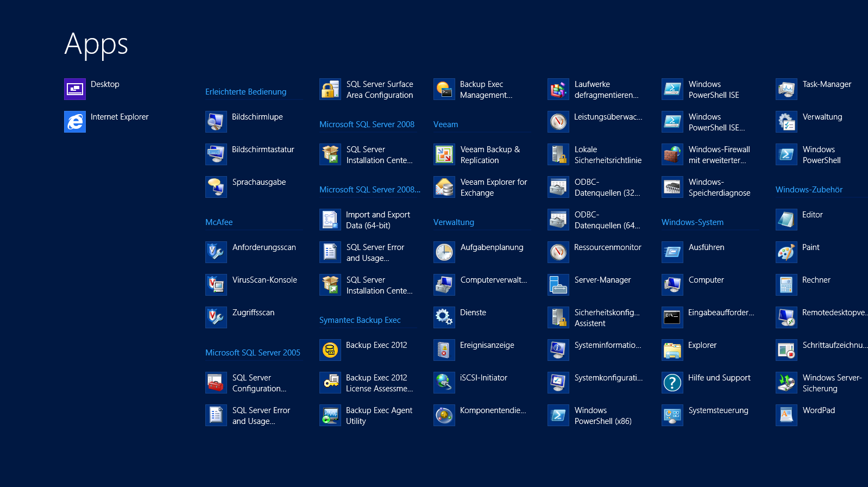Image resolution: width=868 pixels, height=487 pixels.
Task: Open the Desktop tile icon
Action: [75, 89]
